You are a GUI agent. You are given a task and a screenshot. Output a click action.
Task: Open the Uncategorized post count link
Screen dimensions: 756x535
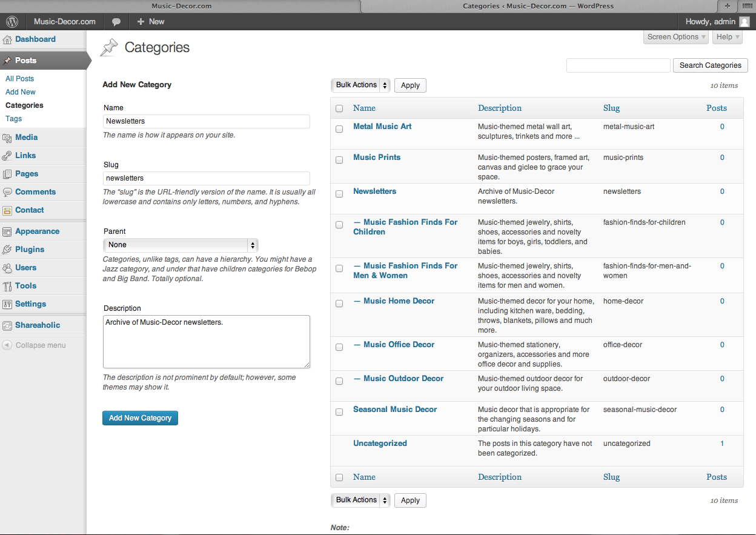point(722,444)
